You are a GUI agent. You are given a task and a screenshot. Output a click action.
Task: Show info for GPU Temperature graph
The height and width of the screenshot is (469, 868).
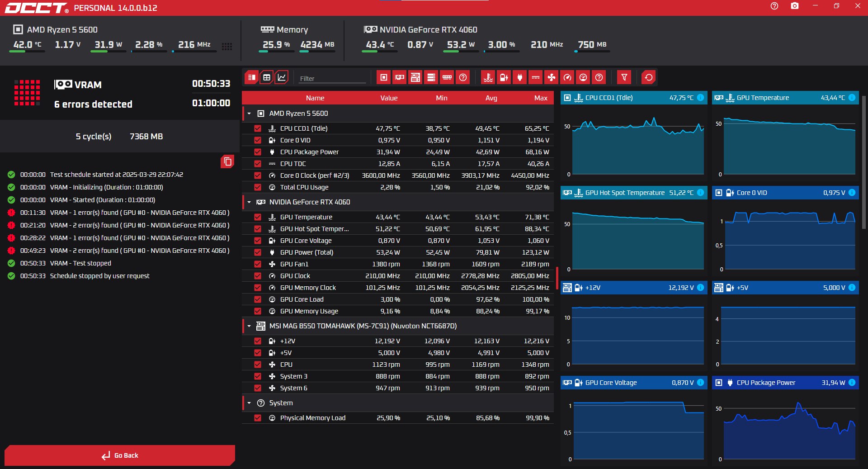[x=852, y=98]
